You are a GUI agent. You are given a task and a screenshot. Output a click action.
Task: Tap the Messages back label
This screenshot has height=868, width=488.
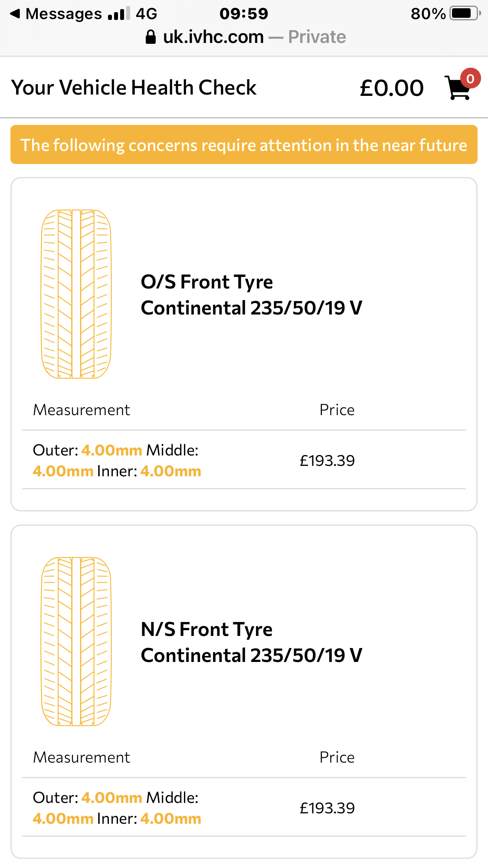pos(64,14)
